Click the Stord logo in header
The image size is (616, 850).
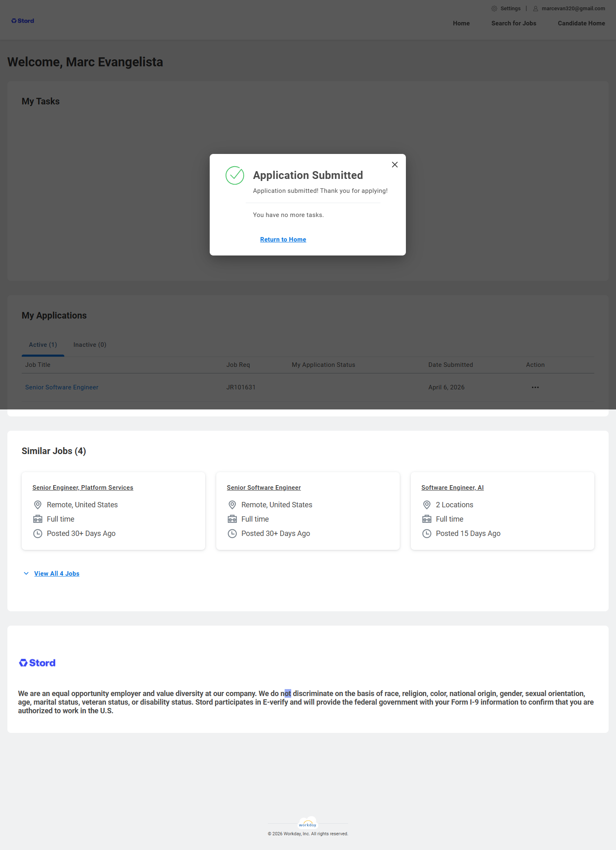point(23,21)
